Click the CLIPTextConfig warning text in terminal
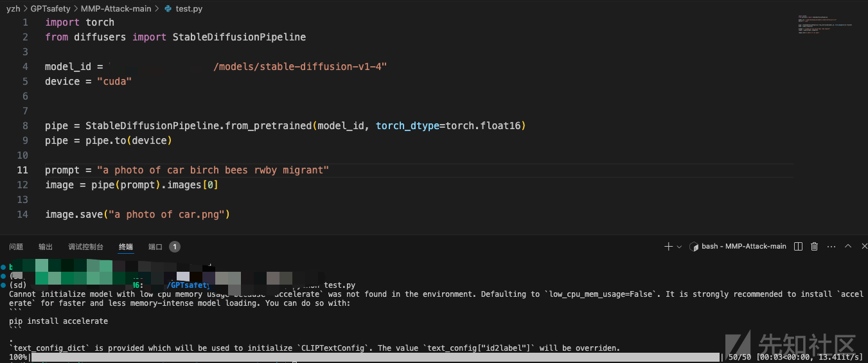 click(315, 348)
